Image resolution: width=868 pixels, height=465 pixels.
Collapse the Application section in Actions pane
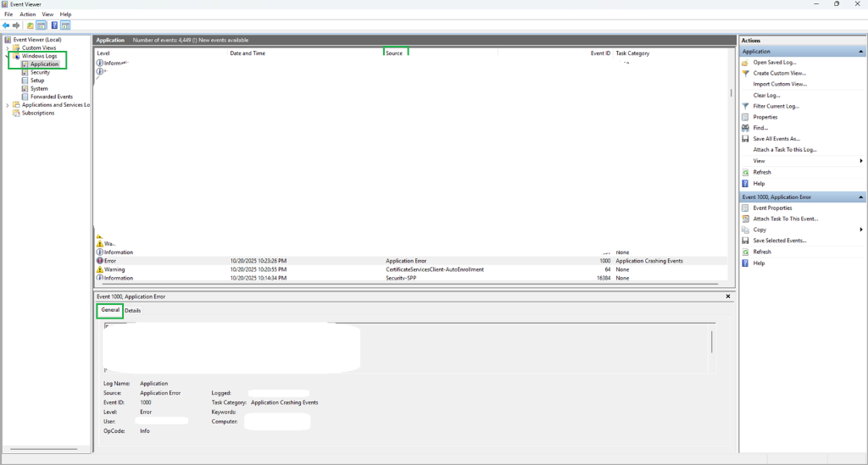click(860, 52)
